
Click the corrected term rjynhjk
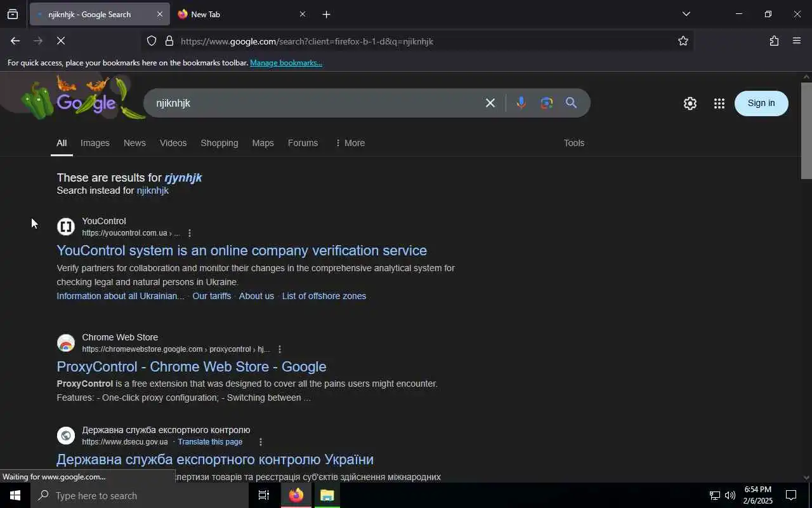coord(183,178)
